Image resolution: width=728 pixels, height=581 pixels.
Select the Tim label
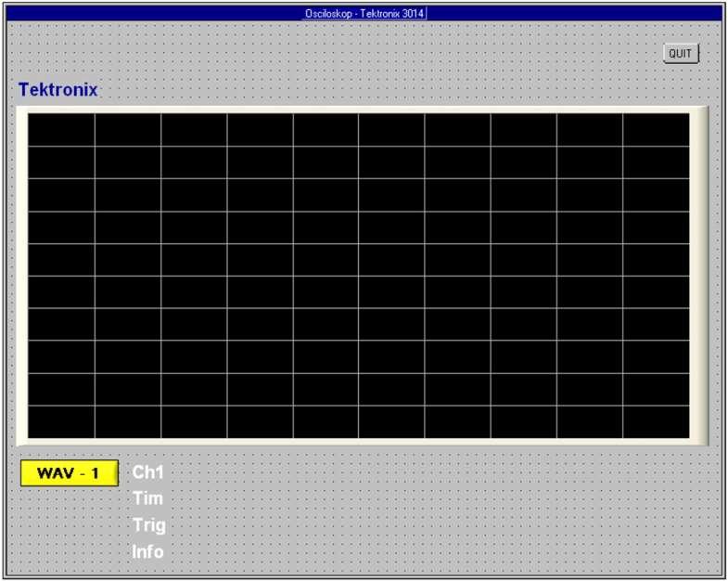click(x=148, y=498)
